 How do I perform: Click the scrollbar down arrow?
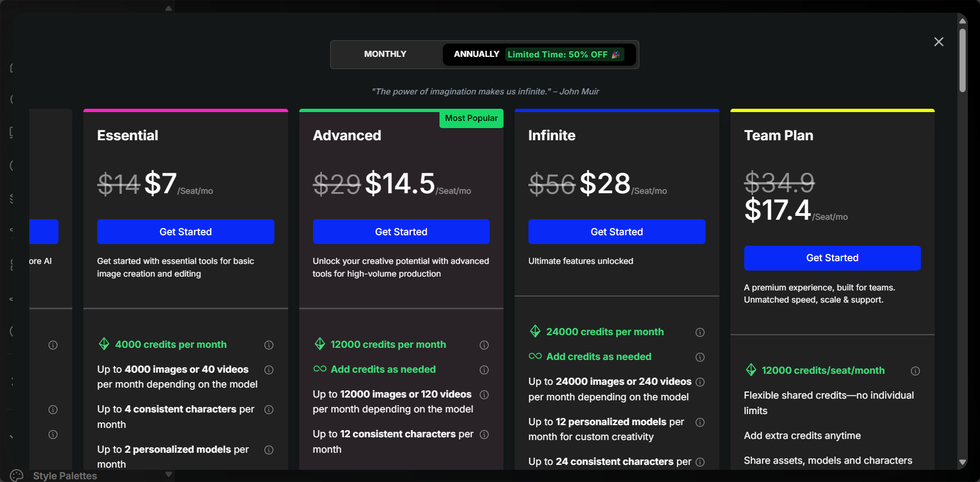(962, 462)
